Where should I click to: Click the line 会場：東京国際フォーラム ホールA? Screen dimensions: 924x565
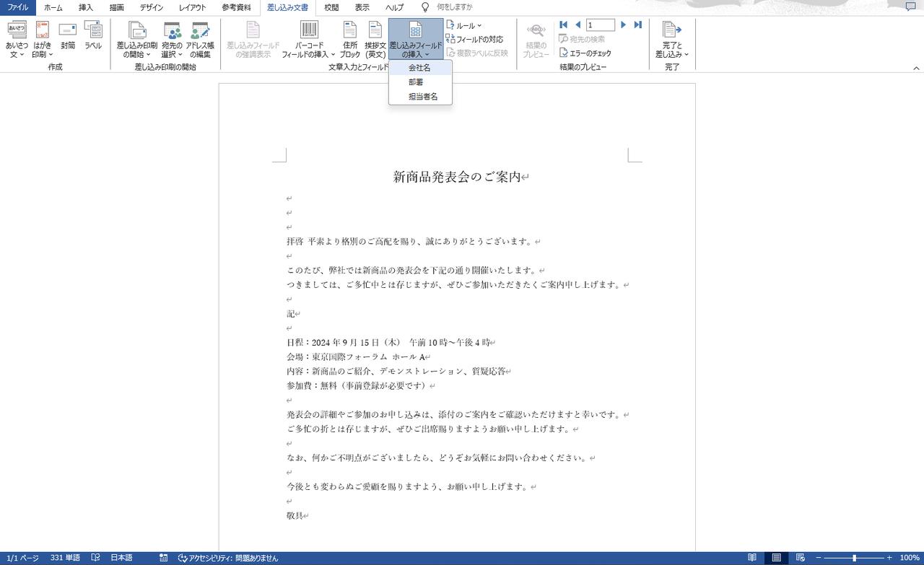pos(356,356)
